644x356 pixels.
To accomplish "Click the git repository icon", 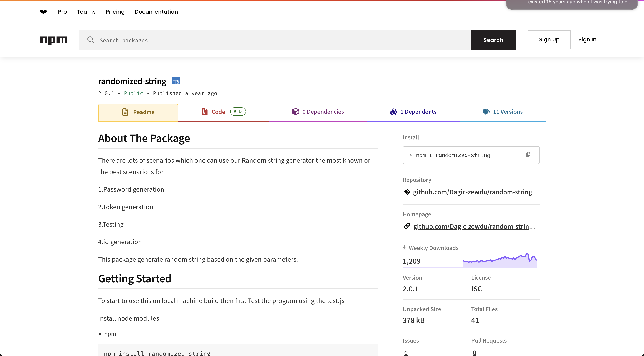I will pyautogui.click(x=407, y=192).
